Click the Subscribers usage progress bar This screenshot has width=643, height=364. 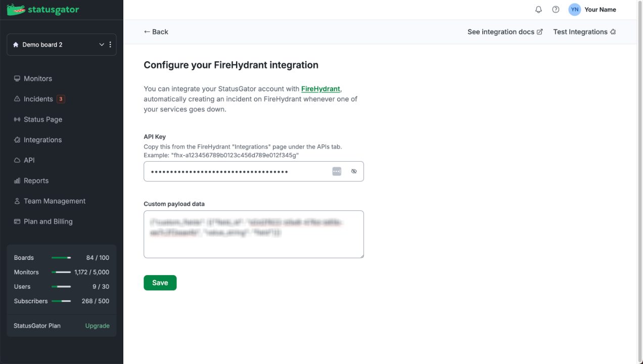(x=61, y=301)
